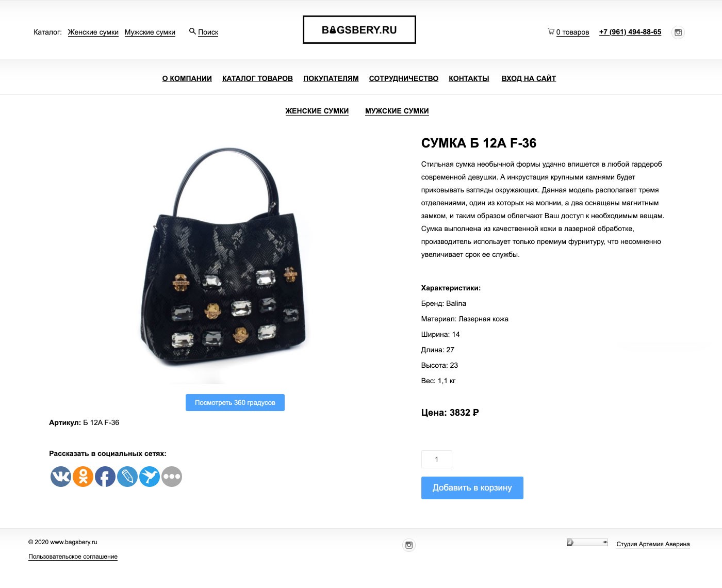Open the 'ПОКУПАТЕЛЯМ' menu section
This screenshot has height=588, width=722.
[x=331, y=78]
